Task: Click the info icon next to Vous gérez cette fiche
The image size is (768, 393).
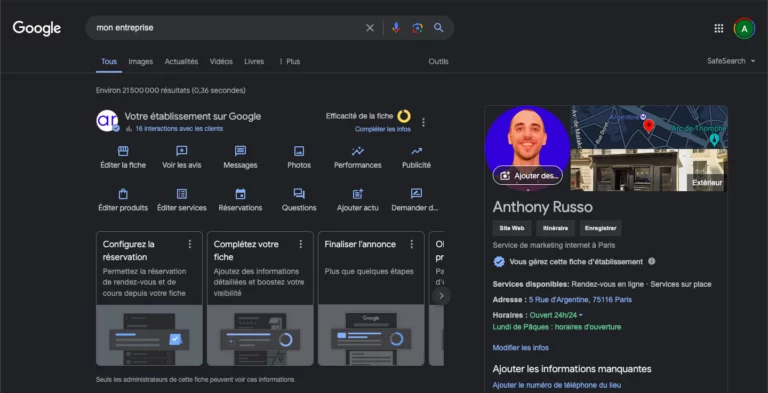Action: click(x=651, y=261)
